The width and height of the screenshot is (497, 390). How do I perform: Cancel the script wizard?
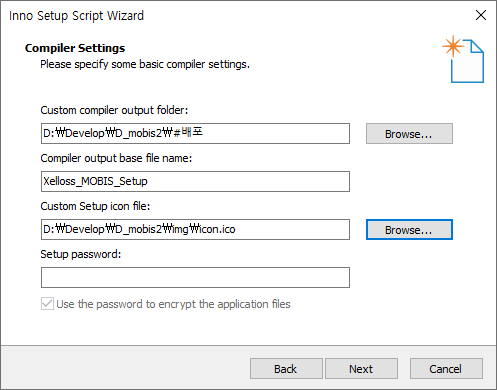(x=446, y=369)
